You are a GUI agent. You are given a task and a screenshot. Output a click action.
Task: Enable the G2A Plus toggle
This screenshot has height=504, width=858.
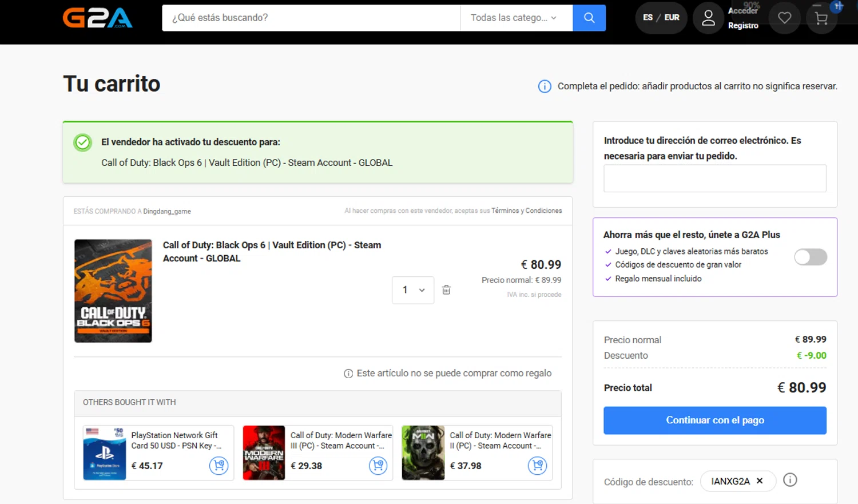point(810,257)
